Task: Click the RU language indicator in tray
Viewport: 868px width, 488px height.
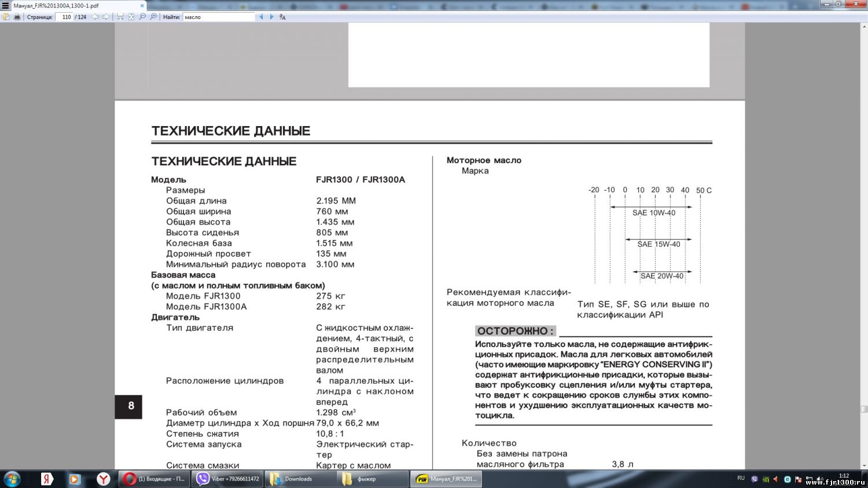Action: click(x=741, y=478)
